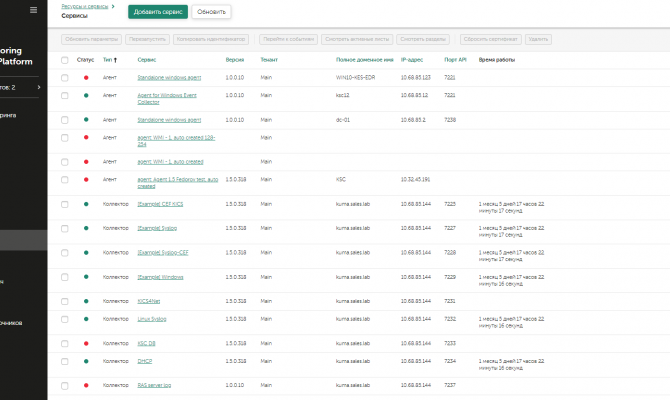The width and height of the screenshot is (670, 400).
Task: Check the dc-01 Standalone agent row checkbox
Action: tap(65, 120)
